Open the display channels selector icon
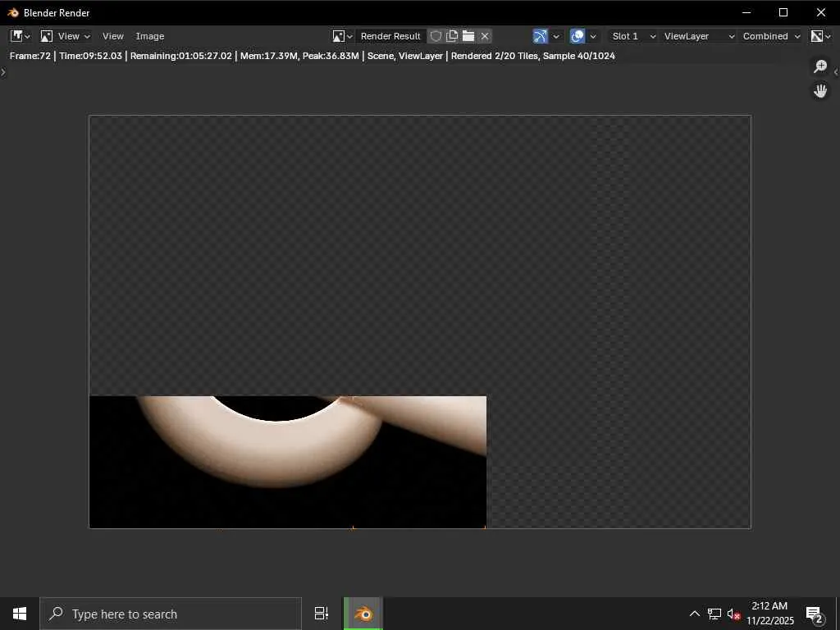The width and height of the screenshot is (840, 630). click(819, 36)
